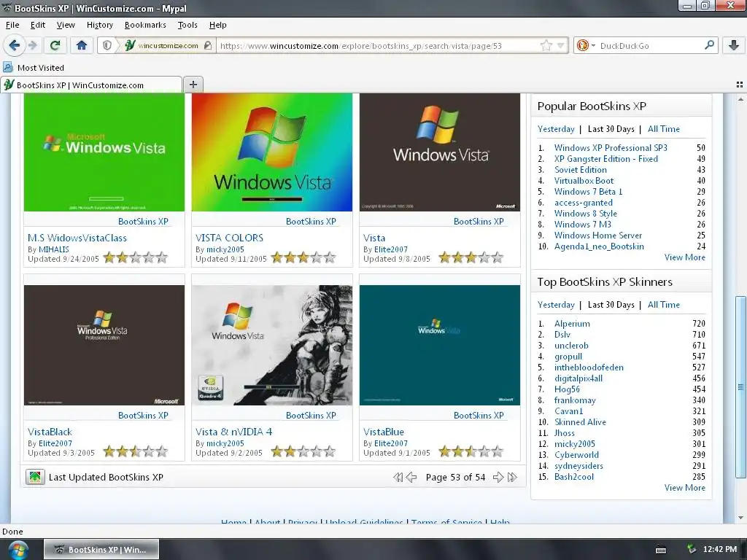Open micky2005 author link under VISTA COLORS
Image resolution: width=747 pixels, height=560 pixels.
pyautogui.click(x=225, y=249)
